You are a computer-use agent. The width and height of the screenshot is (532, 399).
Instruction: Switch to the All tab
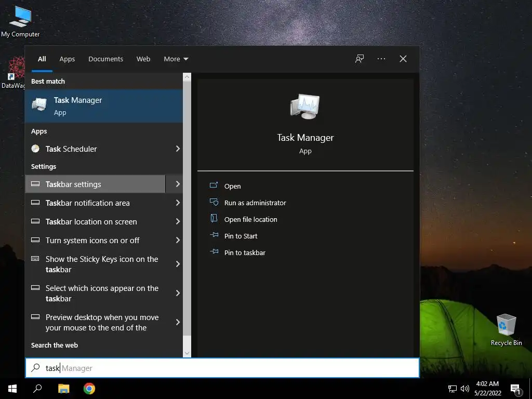click(42, 59)
